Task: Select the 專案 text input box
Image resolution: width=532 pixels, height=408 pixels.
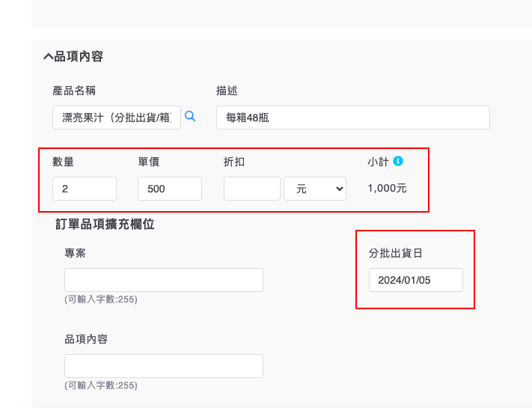Action: (x=163, y=280)
